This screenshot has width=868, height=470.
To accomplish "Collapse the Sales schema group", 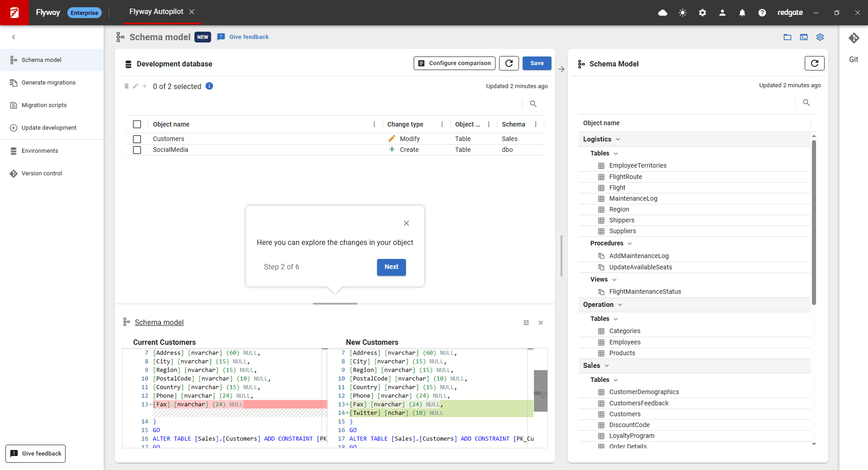I will 607,366.
